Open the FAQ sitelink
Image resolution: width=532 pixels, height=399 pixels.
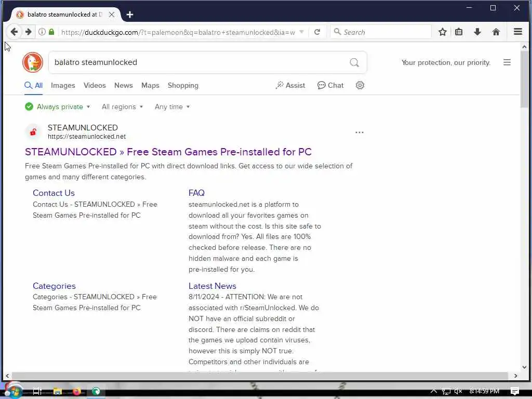click(x=196, y=193)
